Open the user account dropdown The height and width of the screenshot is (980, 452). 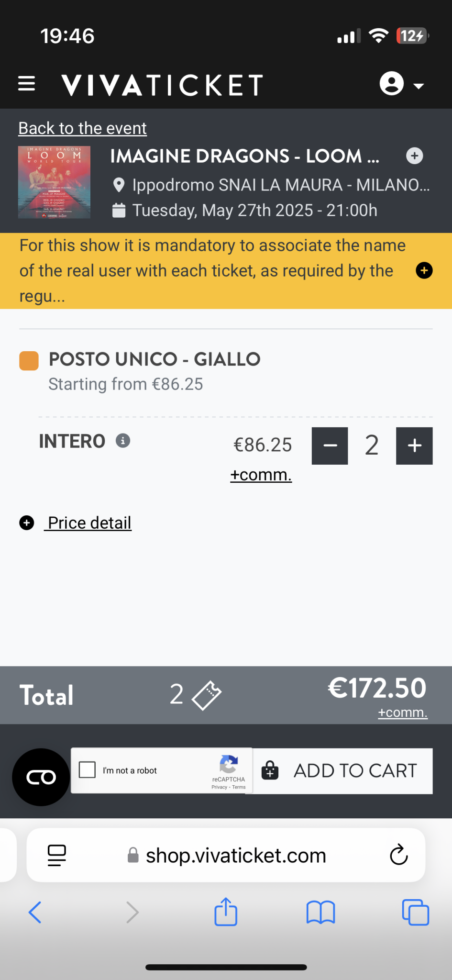(x=401, y=84)
